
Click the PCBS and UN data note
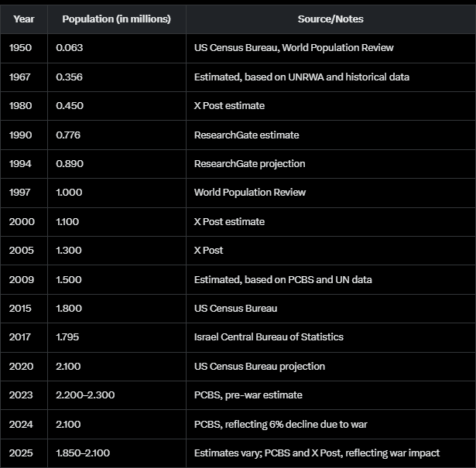(283, 280)
